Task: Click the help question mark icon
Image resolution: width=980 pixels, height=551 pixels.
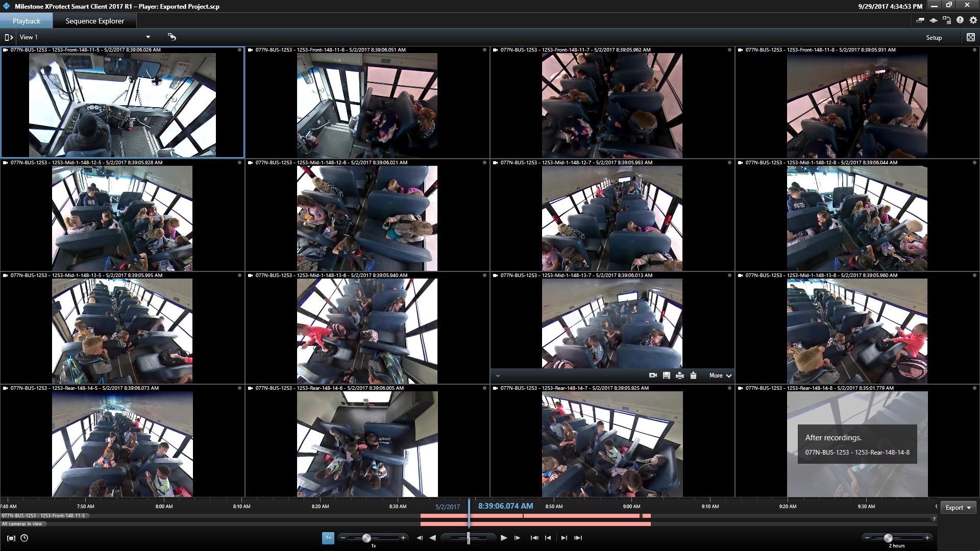Action: pyautogui.click(x=960, y=20)
